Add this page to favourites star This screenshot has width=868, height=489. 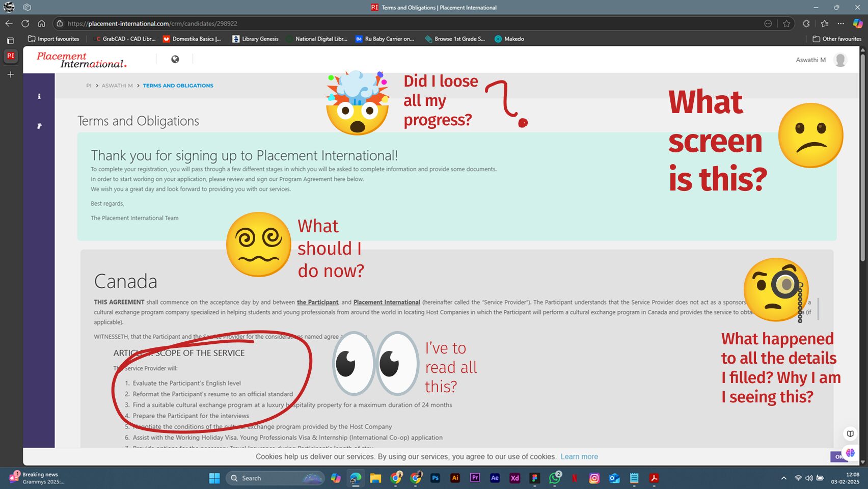click(786, 23)
